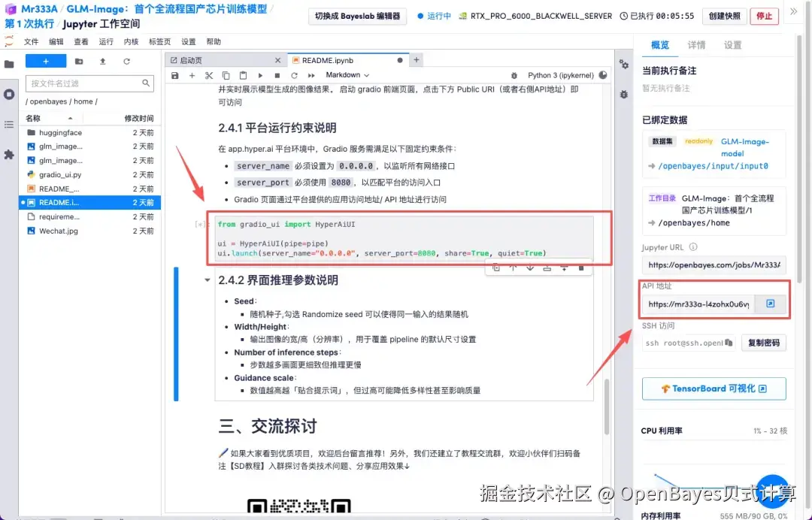
Task: Select the 详情 panel tab
Action: [696, 45]
